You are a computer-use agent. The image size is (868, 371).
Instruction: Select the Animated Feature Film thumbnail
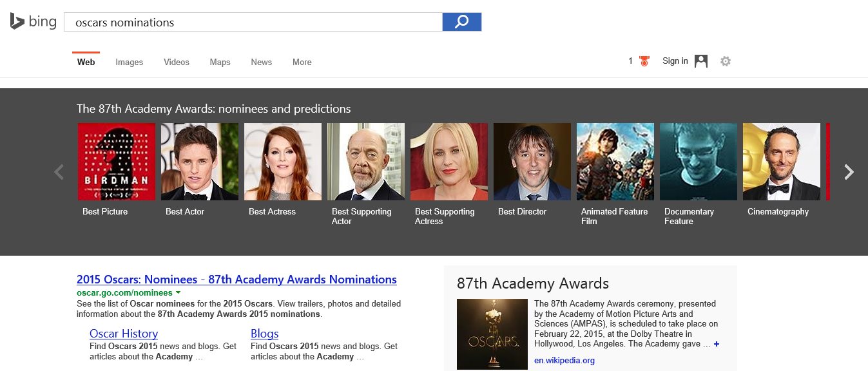pyautogui.click(x=615, y=162)
